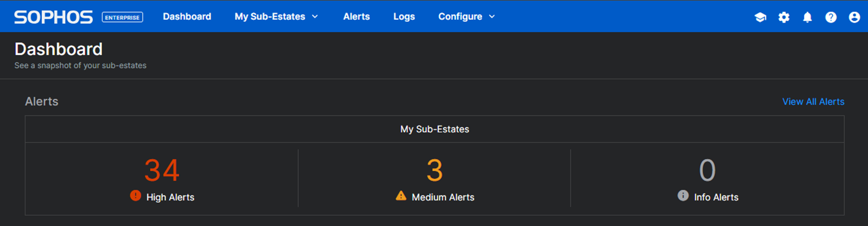Screen dimensions: 868x226
Task: Open the Logs menu item
Action: [404, 17]
